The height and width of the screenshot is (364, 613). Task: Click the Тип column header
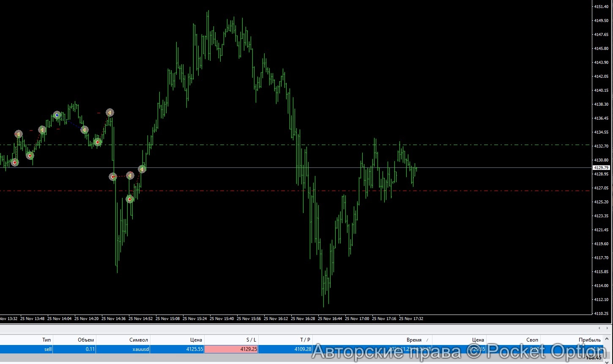click(x=47, y=340)
